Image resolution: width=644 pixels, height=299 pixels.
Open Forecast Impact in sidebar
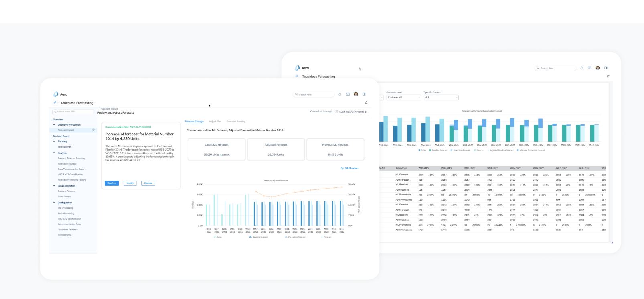click(73, 130)
